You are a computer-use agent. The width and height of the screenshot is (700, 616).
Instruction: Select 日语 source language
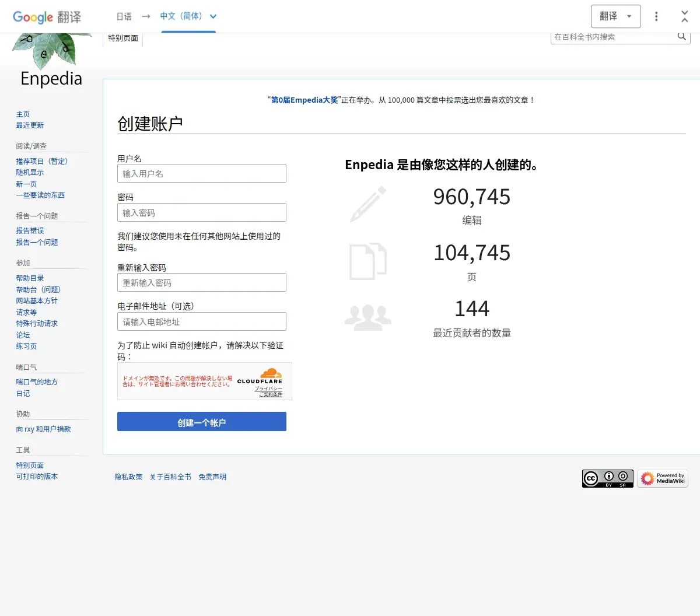[x=124, y=16]
